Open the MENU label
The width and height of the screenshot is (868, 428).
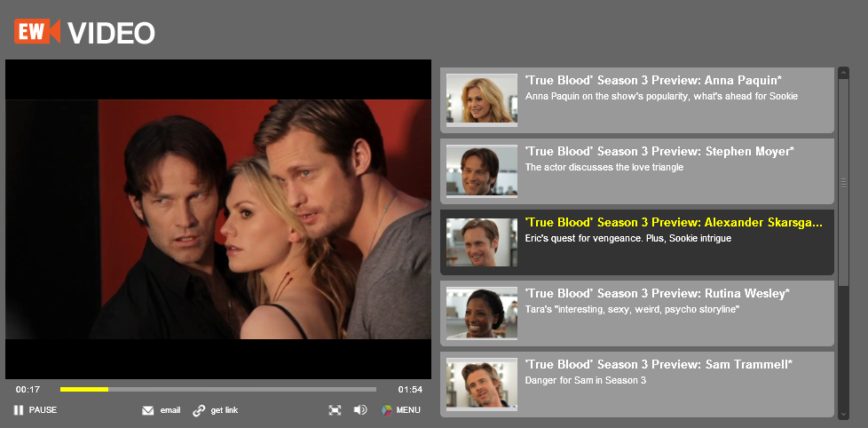point(408,410)
